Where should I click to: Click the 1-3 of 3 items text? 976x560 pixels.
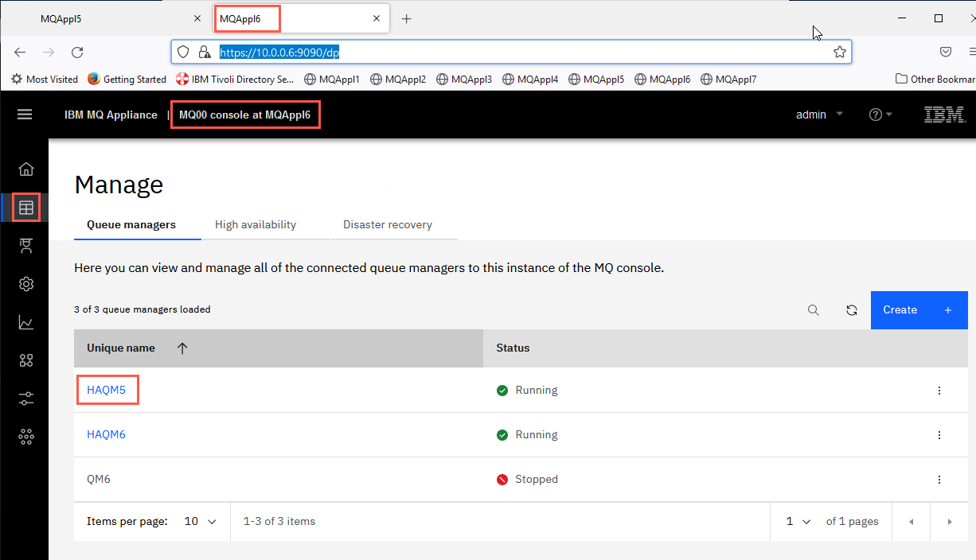coord(279,521)
